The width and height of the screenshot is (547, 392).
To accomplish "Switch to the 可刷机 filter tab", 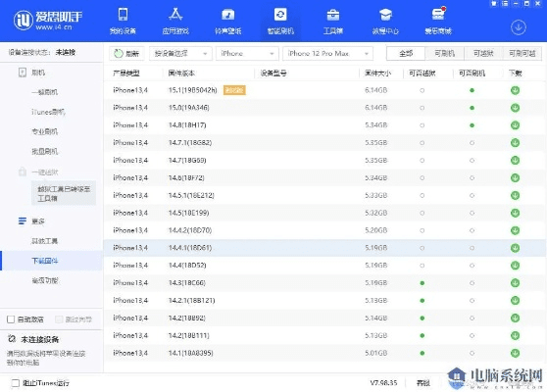I will [x=444, y=53].
